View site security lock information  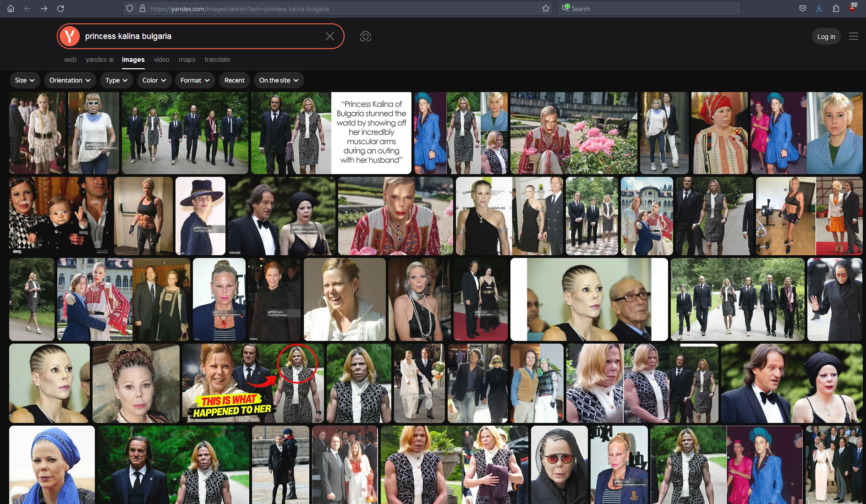(x=143, y=9)
